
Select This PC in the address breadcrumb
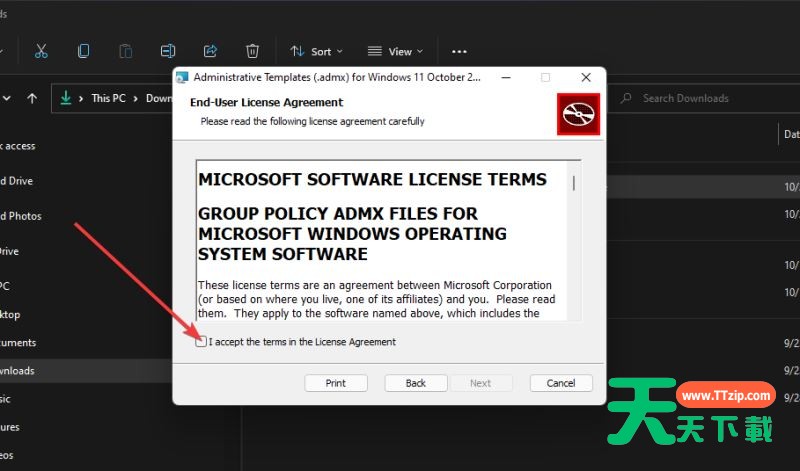point(108,98)
